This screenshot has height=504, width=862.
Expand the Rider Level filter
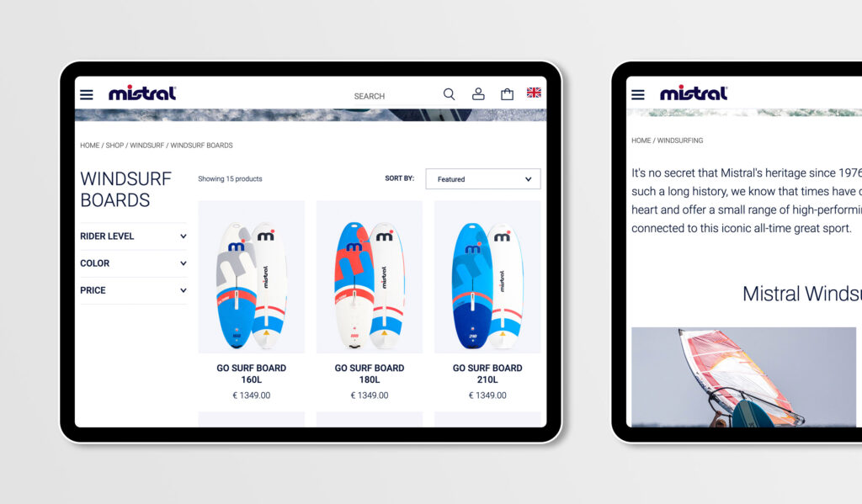(134, 236)
